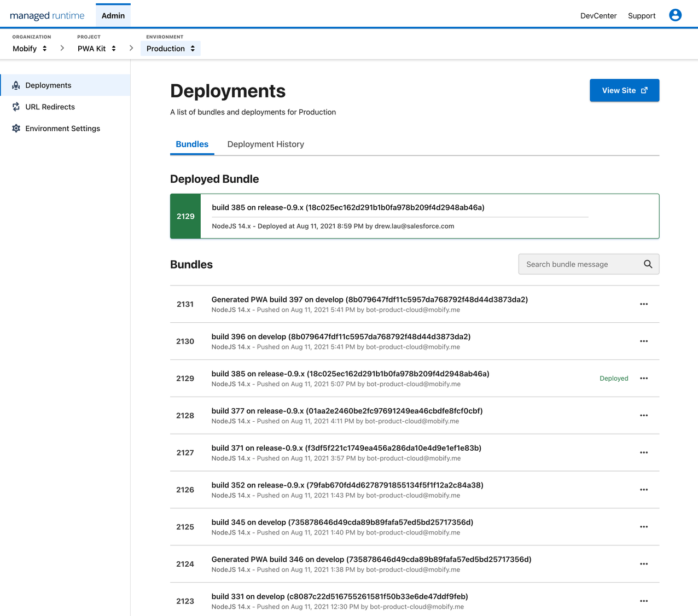The width and height of the screenshot is (698, 616).
Task: Open the DevCenter link
Action: pos(598,16)
